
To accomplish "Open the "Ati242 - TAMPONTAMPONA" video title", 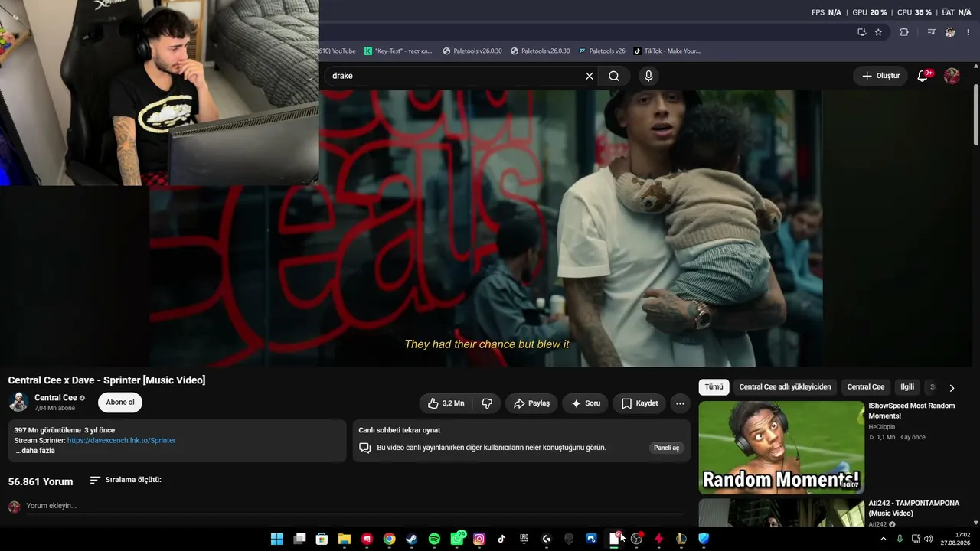I will click(914, 508).
